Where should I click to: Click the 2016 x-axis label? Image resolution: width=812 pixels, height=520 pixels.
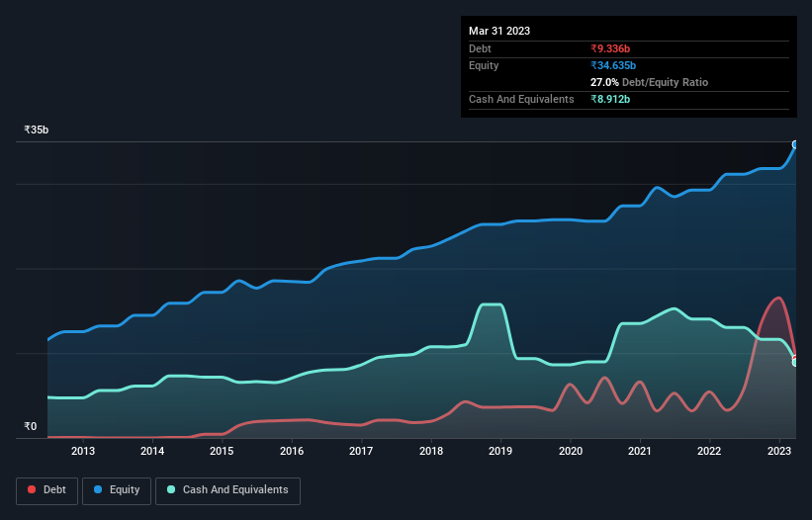(x=292, y=451)
